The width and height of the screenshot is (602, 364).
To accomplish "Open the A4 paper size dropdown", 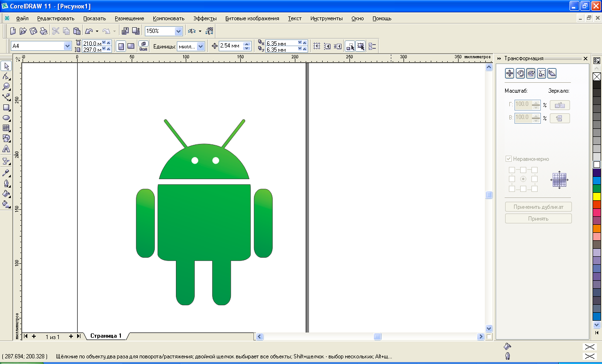I will [x=67, y=46].
